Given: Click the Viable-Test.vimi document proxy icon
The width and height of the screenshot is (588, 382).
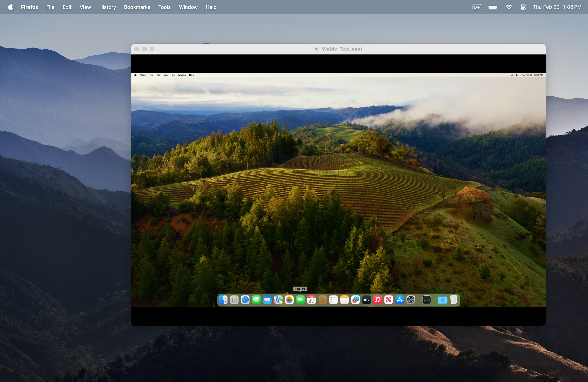Looking at the screenshot, I should click(x=317, y=49).
